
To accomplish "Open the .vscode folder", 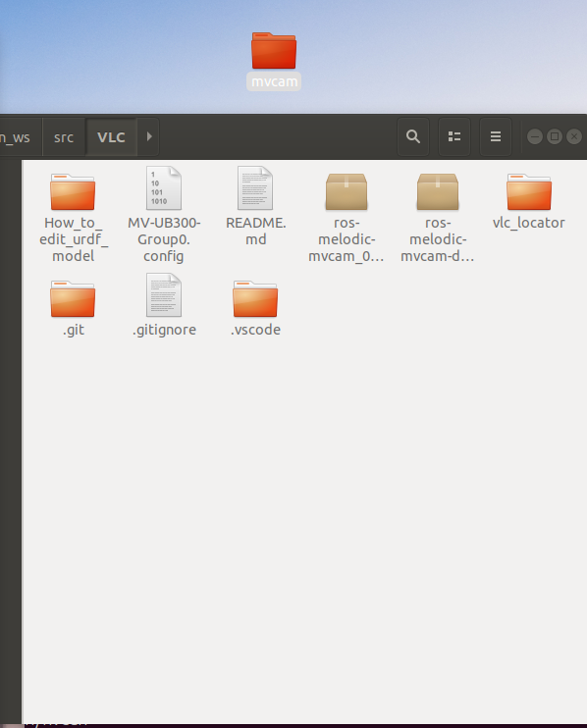I will point(255,298).
